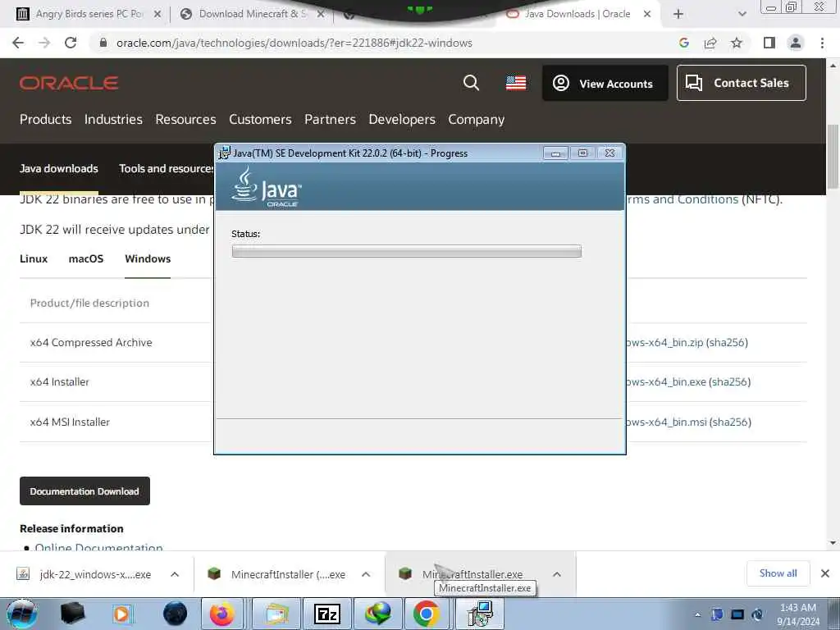
Task: Click the Java installer taskbar icon
Action: point(480,614)
